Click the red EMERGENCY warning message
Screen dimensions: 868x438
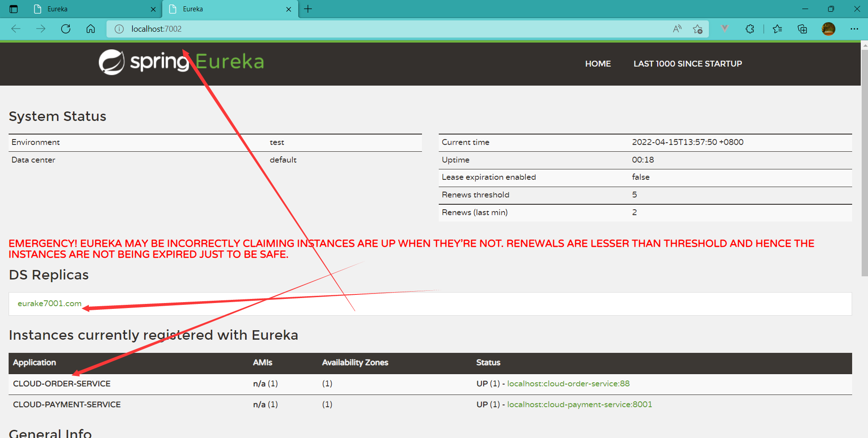click(412, 249)
